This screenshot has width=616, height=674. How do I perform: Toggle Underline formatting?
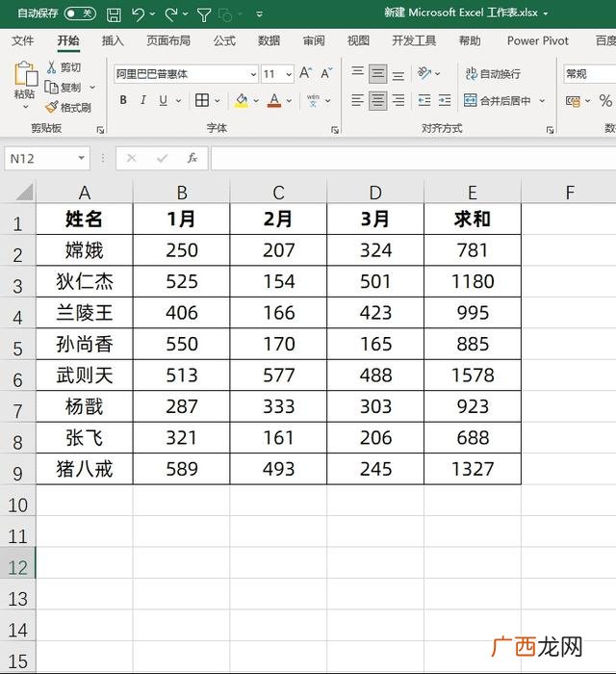[164, 100]
